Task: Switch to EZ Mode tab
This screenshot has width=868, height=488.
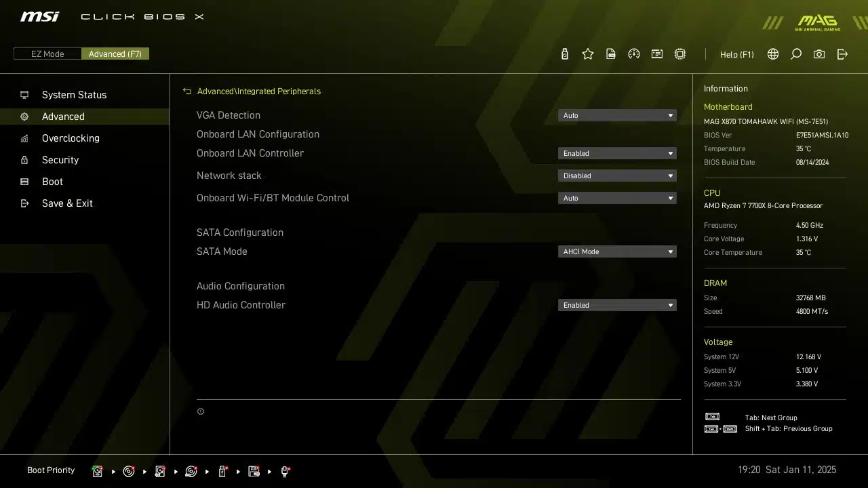Action: (x=47, y=54)
